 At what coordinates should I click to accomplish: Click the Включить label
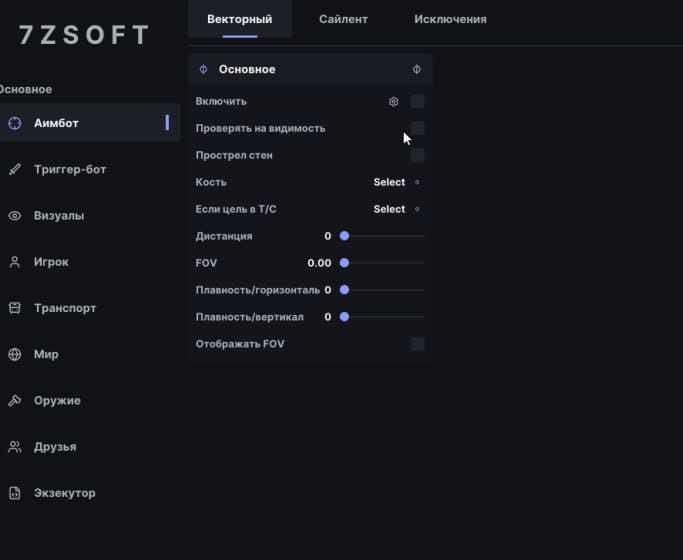[221, 101]
